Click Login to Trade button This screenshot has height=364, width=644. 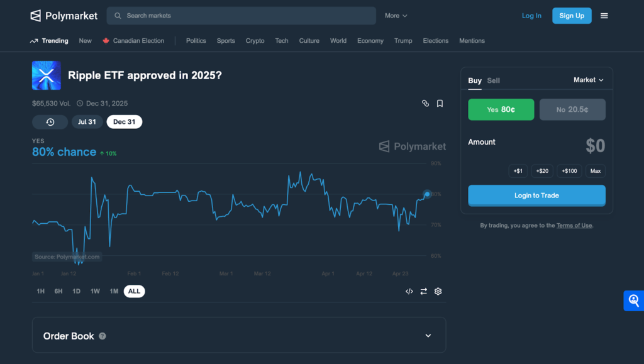coord(537,196)
